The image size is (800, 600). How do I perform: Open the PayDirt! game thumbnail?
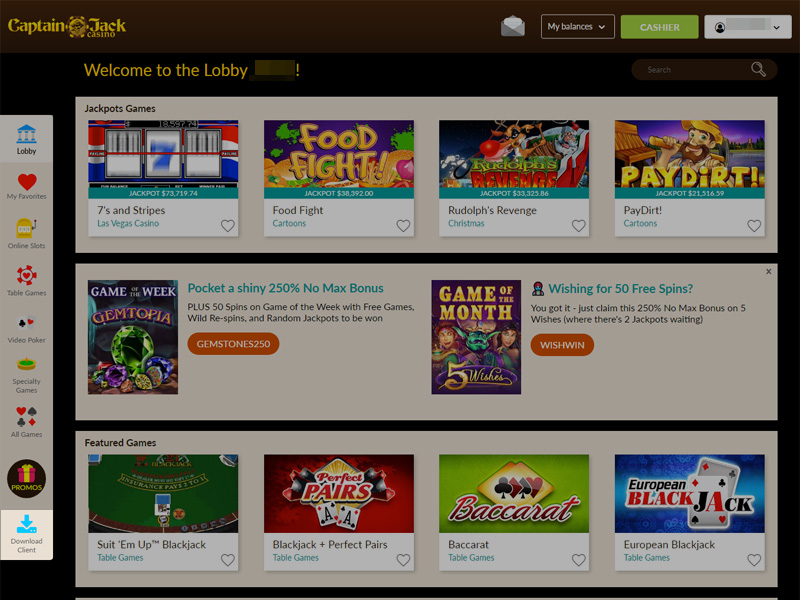[689, 159]
